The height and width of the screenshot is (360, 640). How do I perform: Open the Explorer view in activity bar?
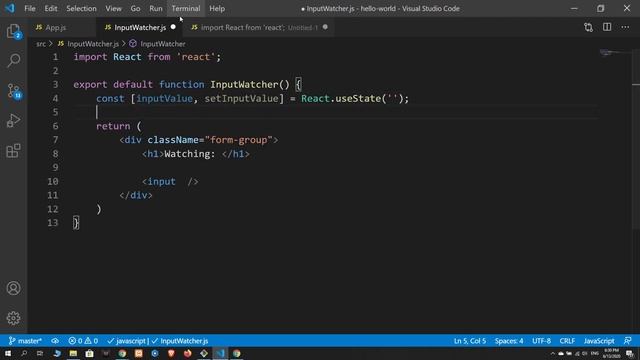13,32
